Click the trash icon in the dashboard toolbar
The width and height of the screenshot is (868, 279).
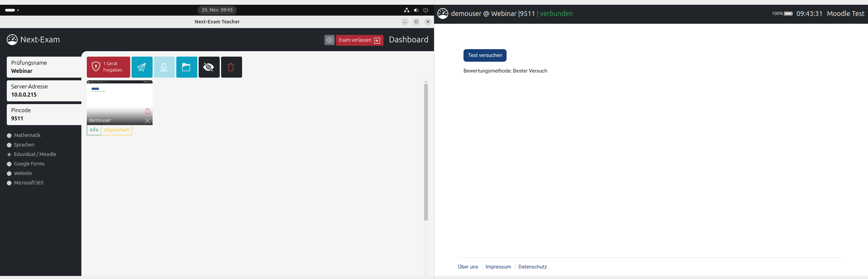click(231, 67)
